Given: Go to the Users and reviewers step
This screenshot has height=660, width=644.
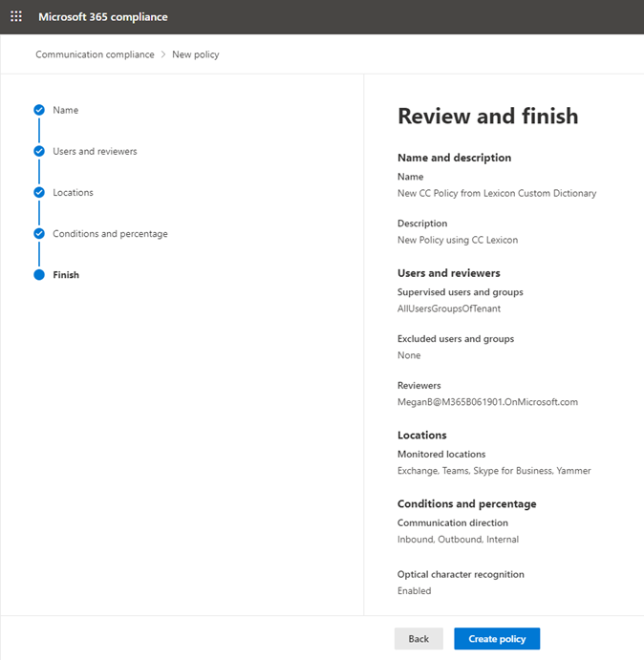Looking at the screenshot, I should coord(95,151).
